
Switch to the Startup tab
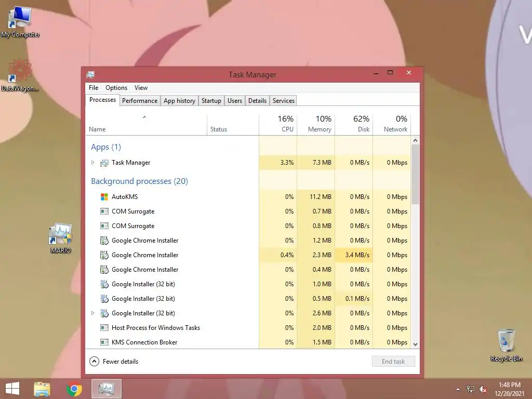211,101
